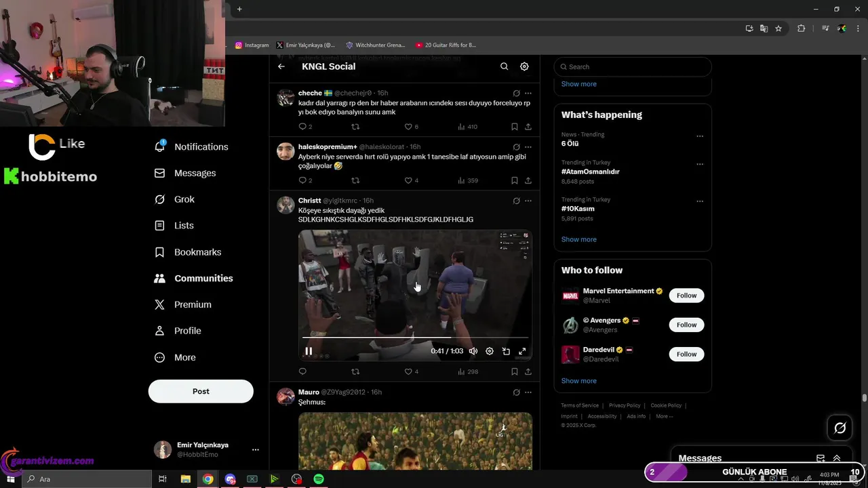Follow Avengers account
Screen dimensions: 868x488
(x=686, y=325)
